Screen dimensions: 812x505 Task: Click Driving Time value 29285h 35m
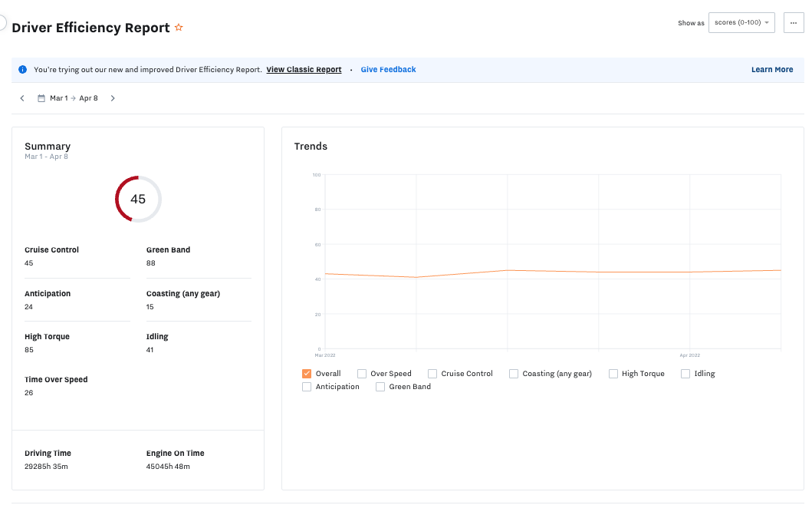[x=46, y=467]
